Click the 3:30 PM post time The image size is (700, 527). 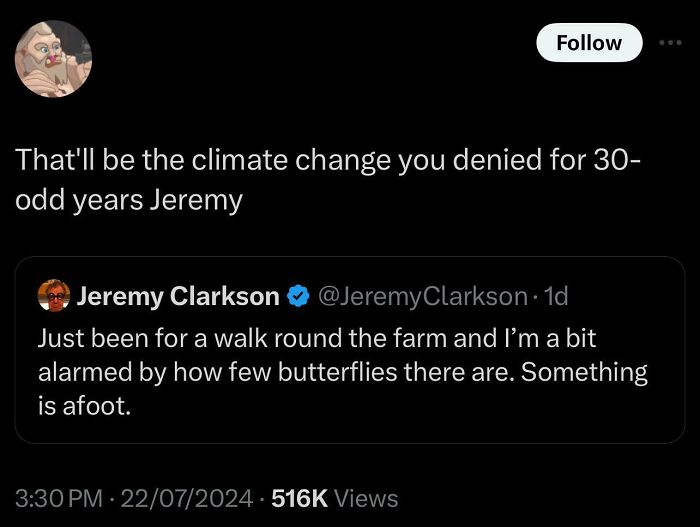60,498
